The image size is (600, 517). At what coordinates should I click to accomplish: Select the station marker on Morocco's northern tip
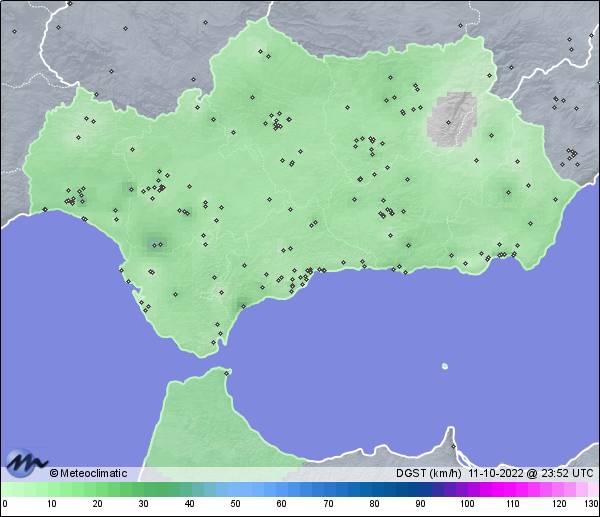coord(228,373)
